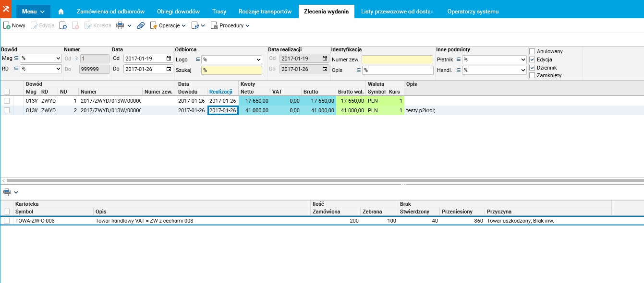Viewport: 644px width, 283px height.
Task: Enable the Anulowany checkbox
Action: click(x=532, y=51)
